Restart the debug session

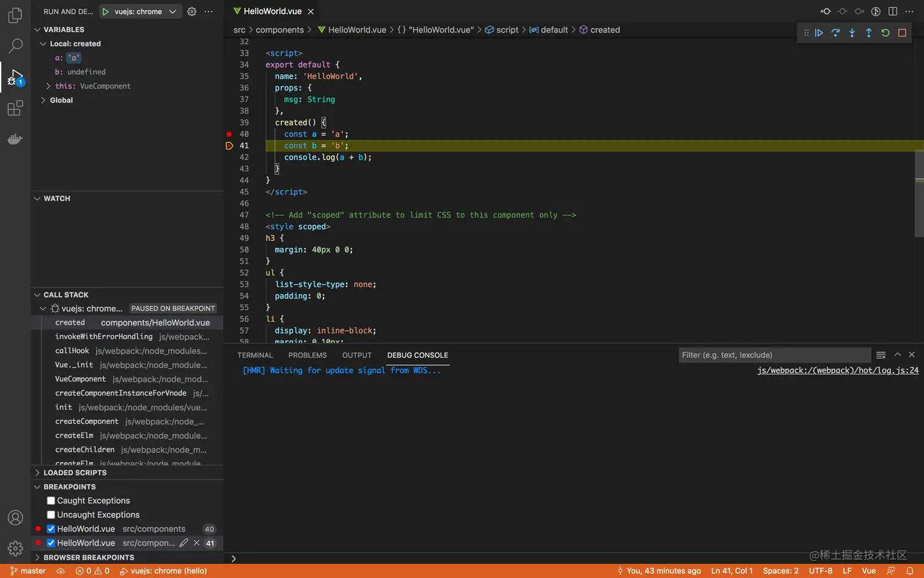(886, 33)
